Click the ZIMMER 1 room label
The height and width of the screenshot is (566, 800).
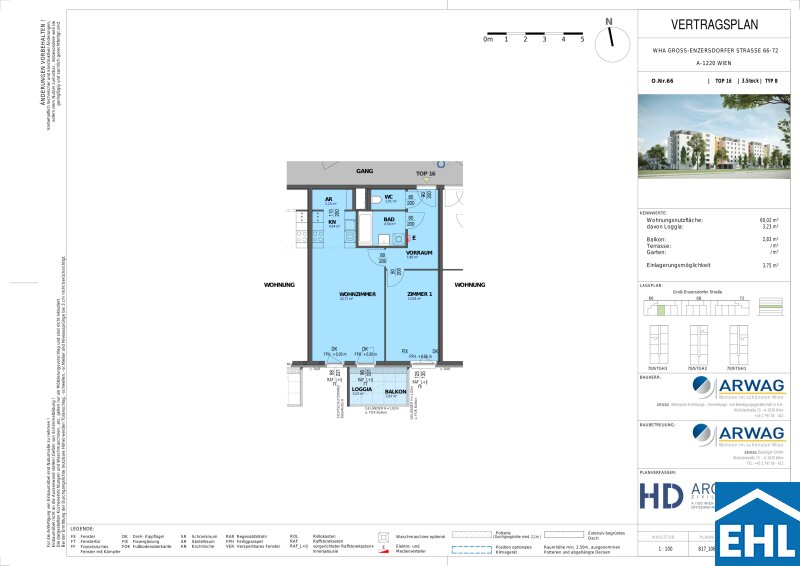pyautogui.click(x=420, y=294)
